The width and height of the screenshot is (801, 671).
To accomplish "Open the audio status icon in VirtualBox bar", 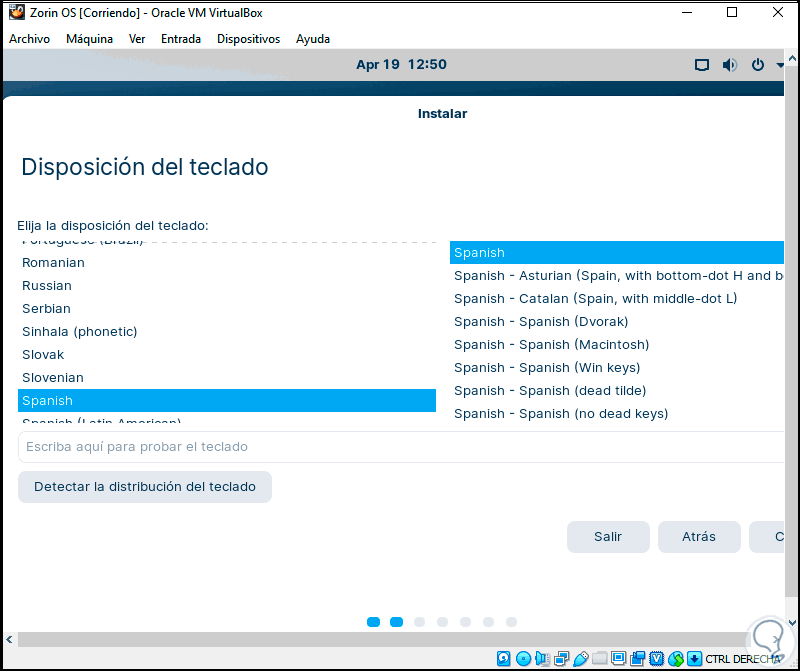I will 543,659.
